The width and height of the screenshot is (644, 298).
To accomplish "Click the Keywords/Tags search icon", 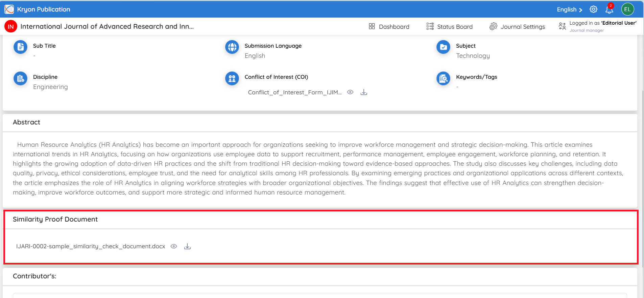I will [x=443, y=78].
